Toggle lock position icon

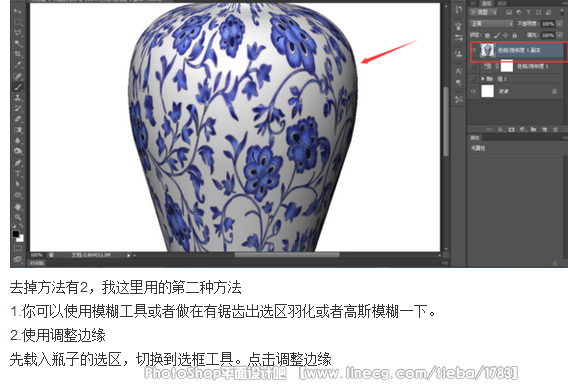505,35
